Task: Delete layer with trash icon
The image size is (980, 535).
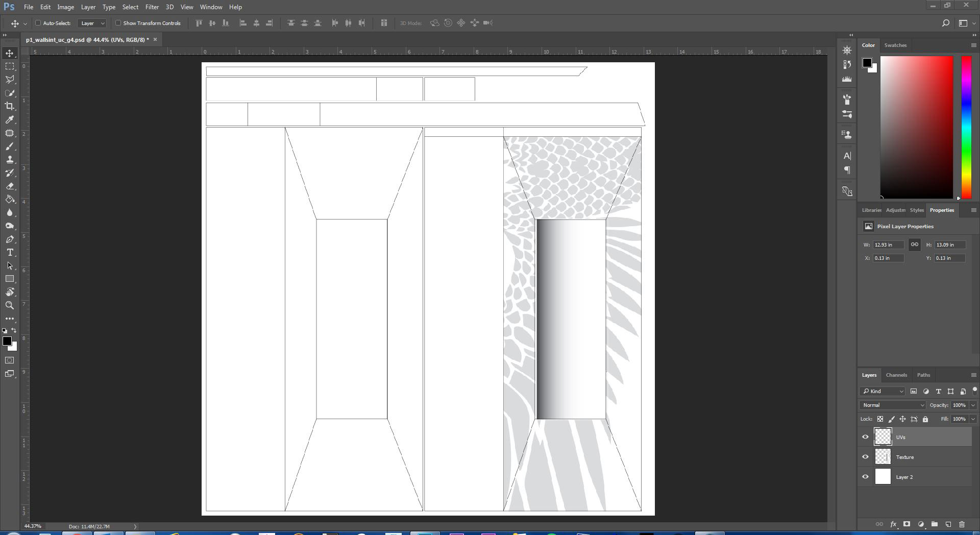Action: click(962, 524)
